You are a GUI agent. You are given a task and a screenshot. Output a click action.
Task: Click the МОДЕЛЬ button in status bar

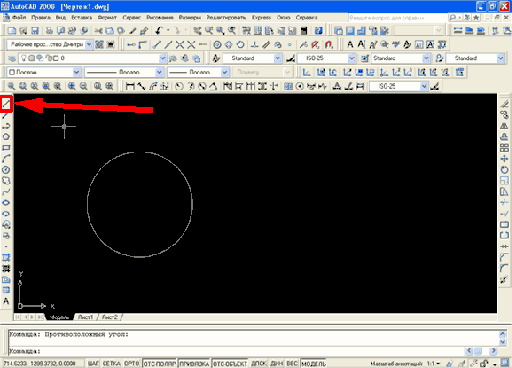click(314, 363)
